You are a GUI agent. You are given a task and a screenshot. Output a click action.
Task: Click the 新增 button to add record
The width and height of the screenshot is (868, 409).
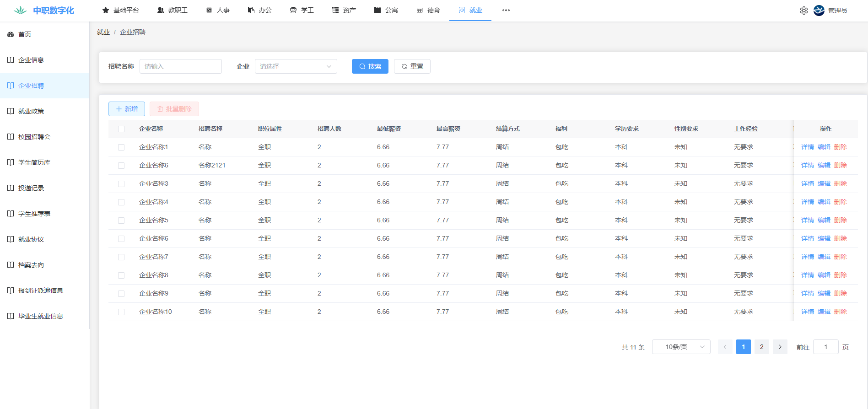(127, 109)
